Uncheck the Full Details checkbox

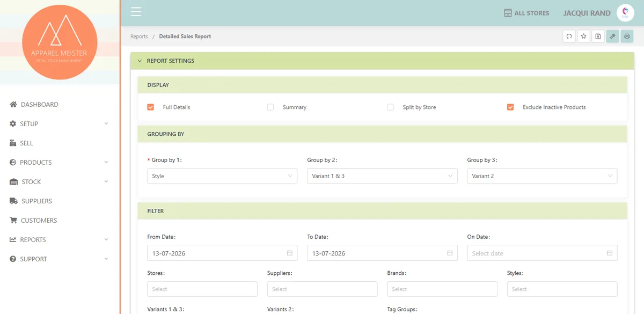click(x=150, y=107)
